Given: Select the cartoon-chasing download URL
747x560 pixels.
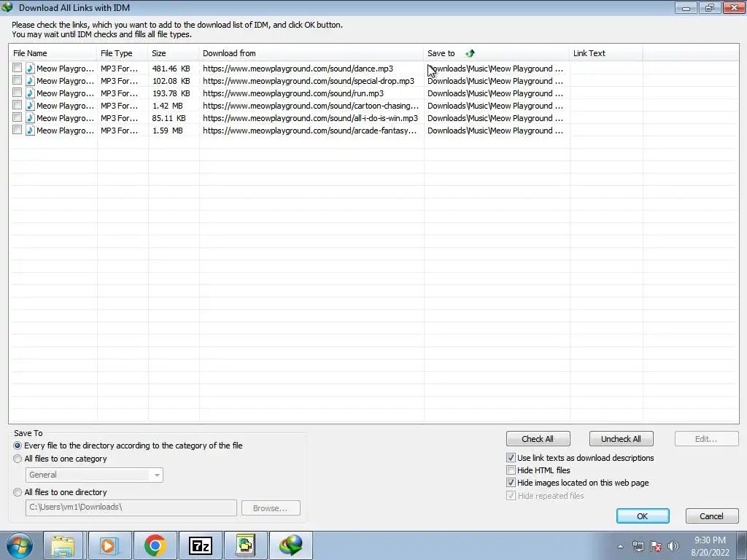Looking at the screenshot, I should (x=311, y=106).
